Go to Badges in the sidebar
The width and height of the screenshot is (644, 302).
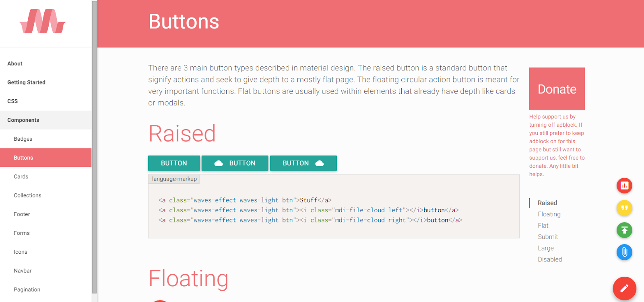click(x=45, y=139)
